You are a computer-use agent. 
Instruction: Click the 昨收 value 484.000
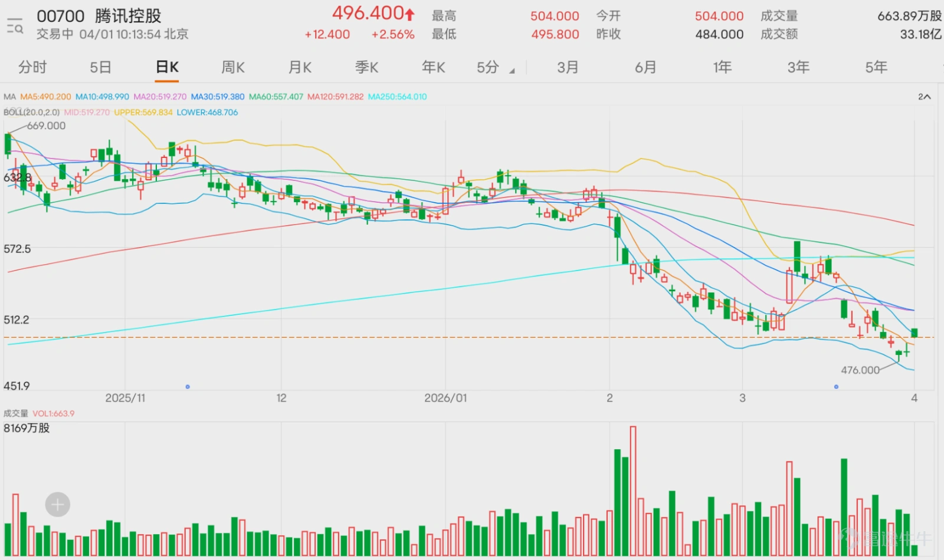719,34
